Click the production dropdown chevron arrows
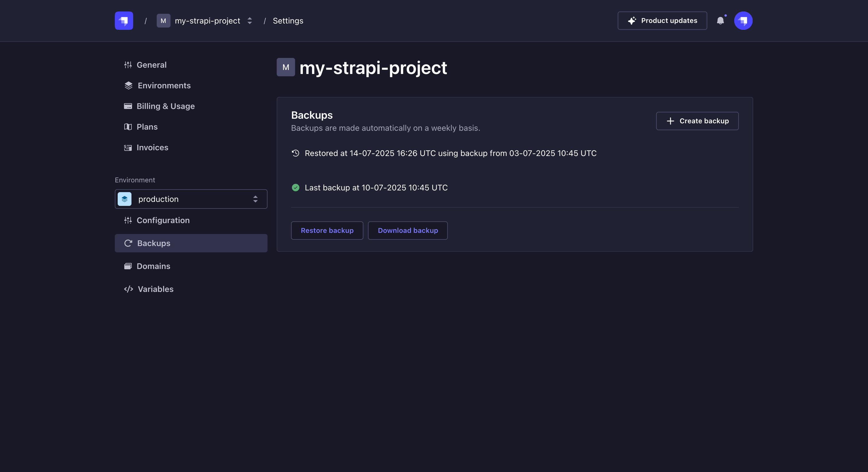This screenshot has width=868, height=472. coord(255,199)
